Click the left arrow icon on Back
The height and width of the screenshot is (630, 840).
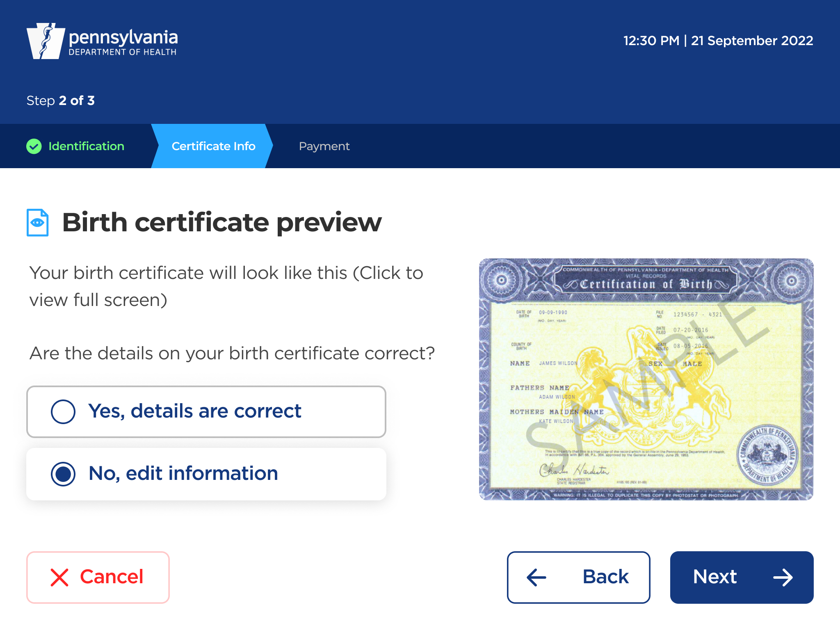point(536,577)
